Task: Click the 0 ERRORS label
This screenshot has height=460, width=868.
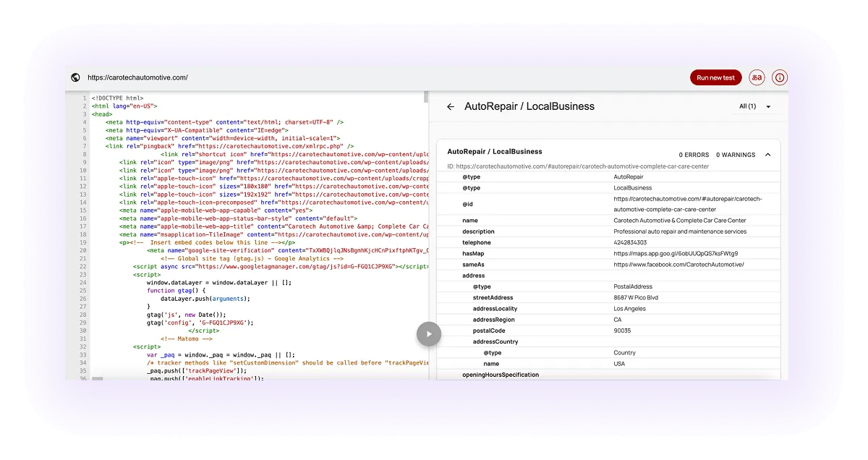Action: tap(694, 155)
